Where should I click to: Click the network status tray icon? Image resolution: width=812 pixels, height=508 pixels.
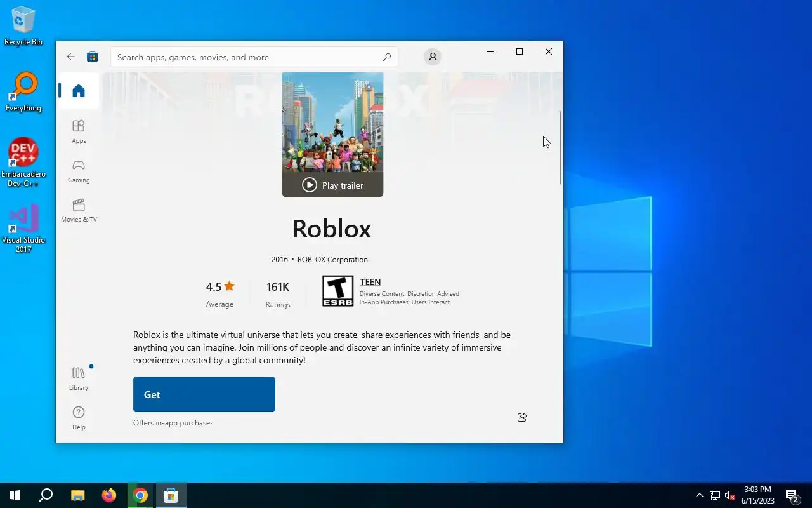pyautogui.click(x=714, y=495)
